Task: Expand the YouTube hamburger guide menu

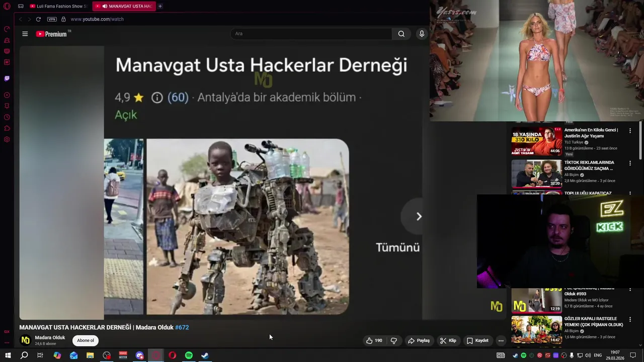Action: pyautogui.click(x=25, y=34)
